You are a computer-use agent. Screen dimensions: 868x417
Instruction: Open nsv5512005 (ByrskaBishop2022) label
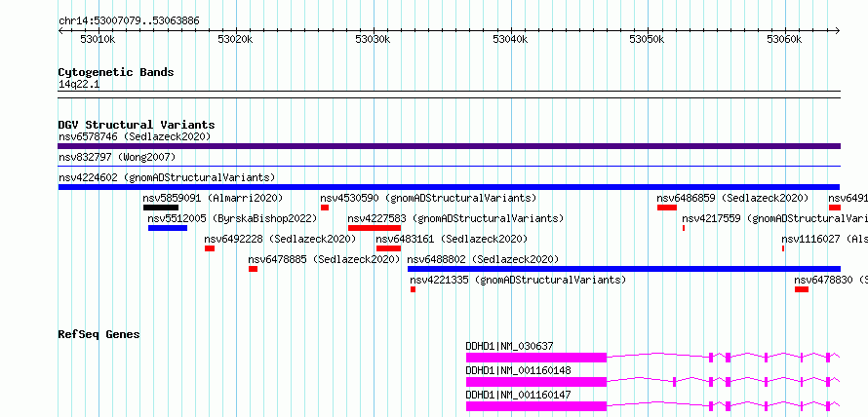(232, 218)
